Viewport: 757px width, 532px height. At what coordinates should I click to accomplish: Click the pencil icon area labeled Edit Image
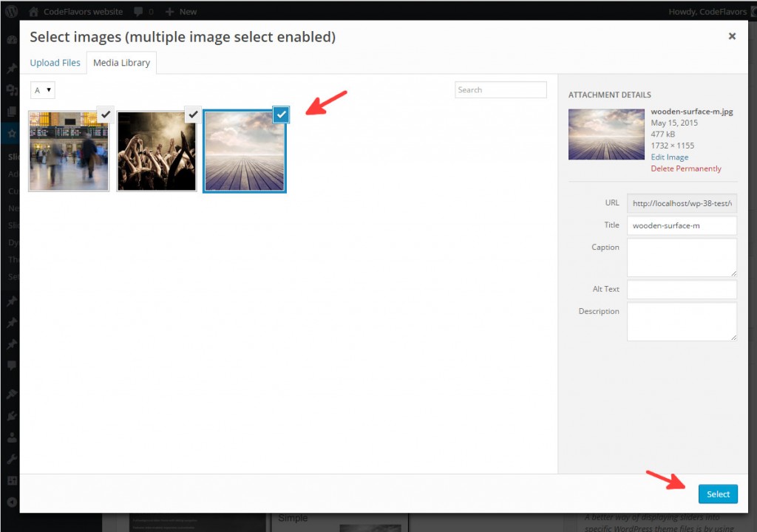pos(669,157)
